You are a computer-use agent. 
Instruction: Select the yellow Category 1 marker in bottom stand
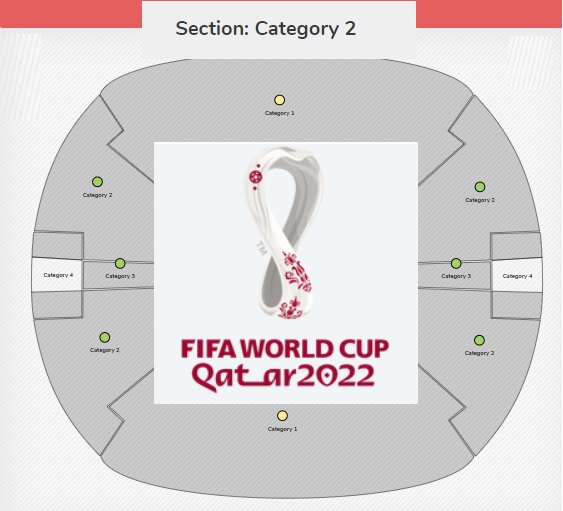tap(282, 416)
